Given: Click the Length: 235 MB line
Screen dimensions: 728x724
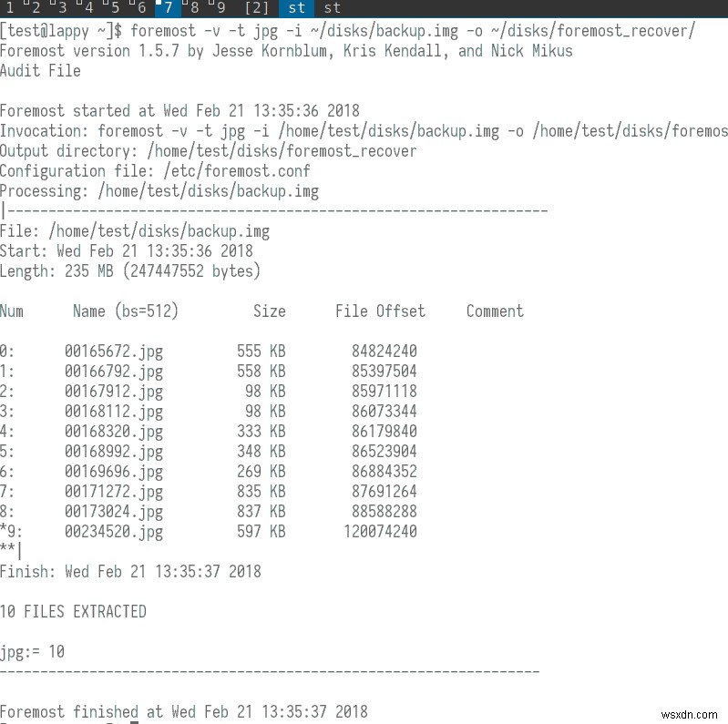Looking at the screenshot, I should (x=130, y=271).
